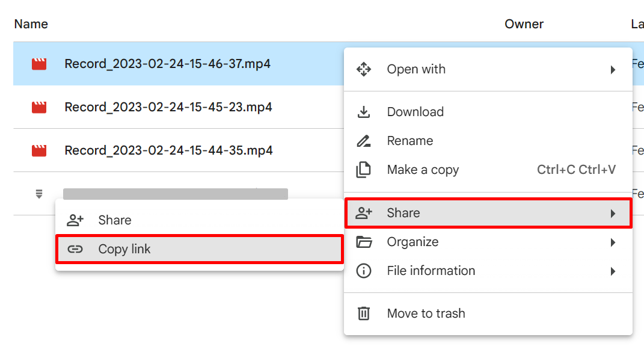Click Rename in the context menu
The height and width of the screenshot is (361, 644).
pos(409,140)
